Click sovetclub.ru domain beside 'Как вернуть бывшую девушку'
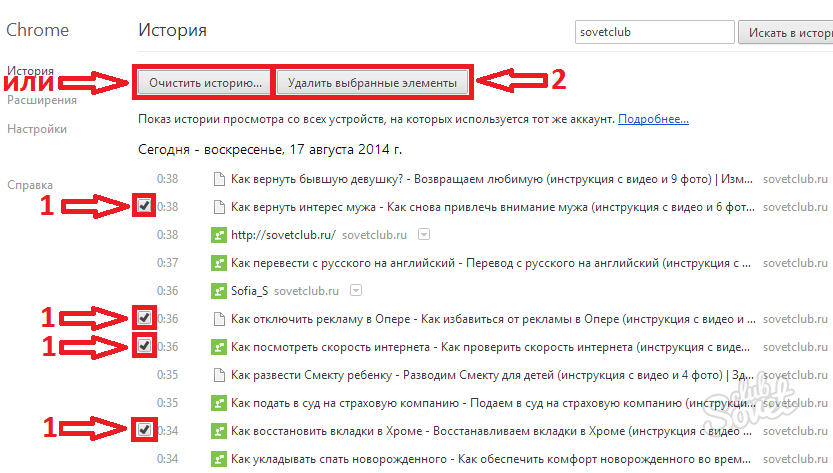The width and height of the screenshot is (833, 473). pyautogui.click(x=795, y=179)
